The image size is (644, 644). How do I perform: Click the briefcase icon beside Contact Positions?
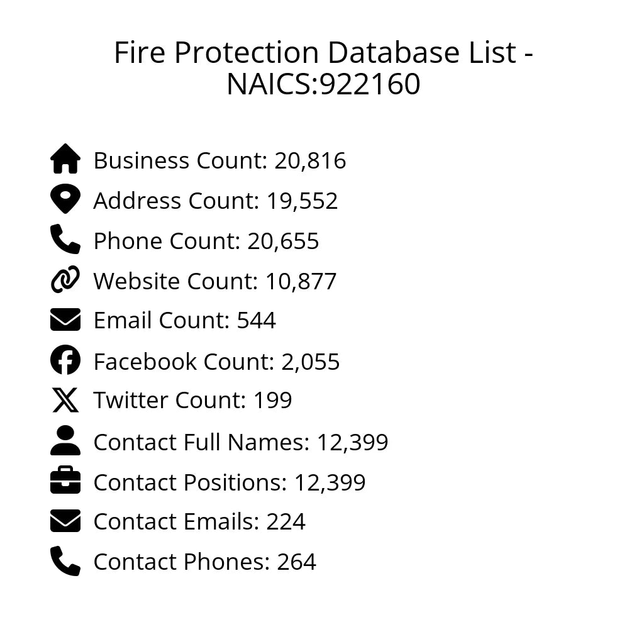65,481
